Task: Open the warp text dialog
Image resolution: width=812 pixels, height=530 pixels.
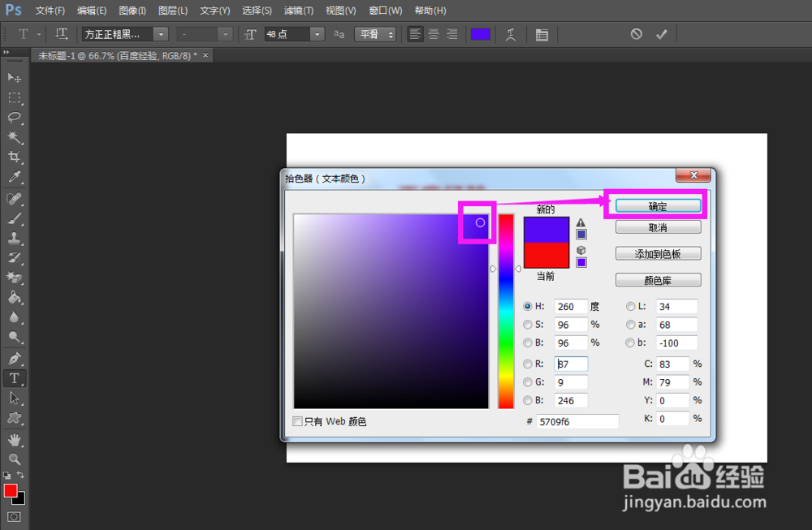Action: (511, 34)
